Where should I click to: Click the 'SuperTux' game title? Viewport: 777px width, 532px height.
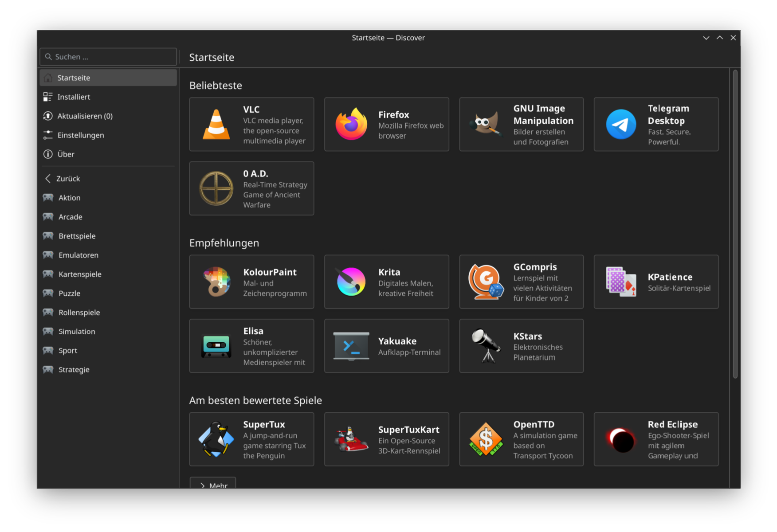pyautogui.click(x=264, y=424)
